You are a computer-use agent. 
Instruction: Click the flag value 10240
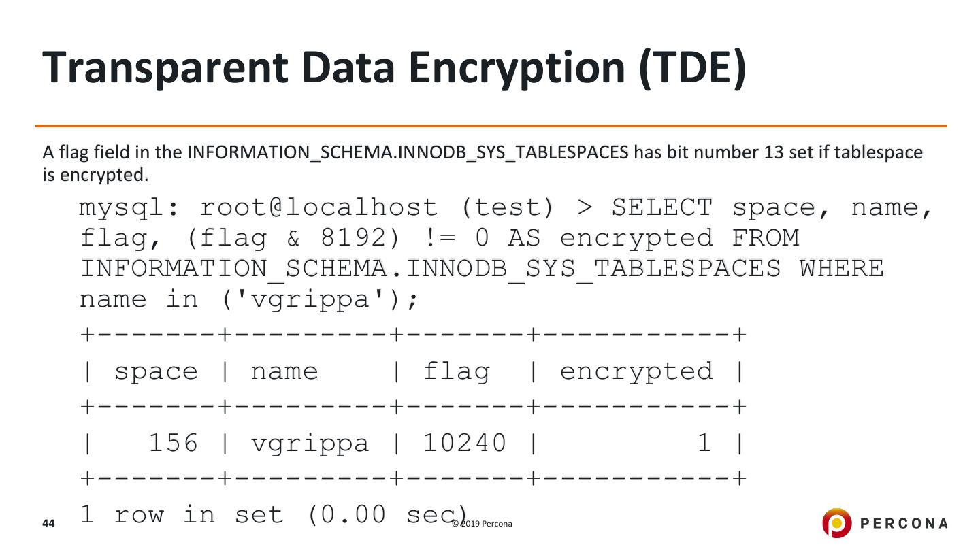(x=465, y=444)
